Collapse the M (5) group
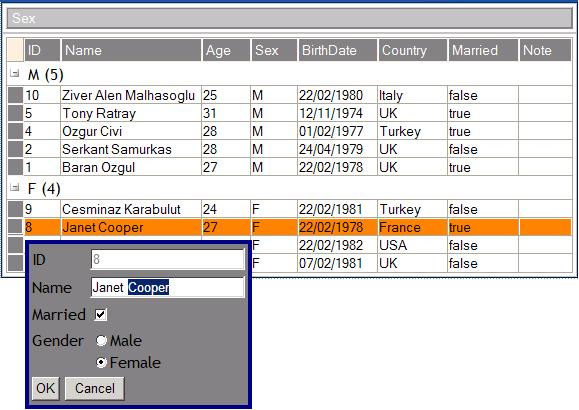 (x=15, y=73)
